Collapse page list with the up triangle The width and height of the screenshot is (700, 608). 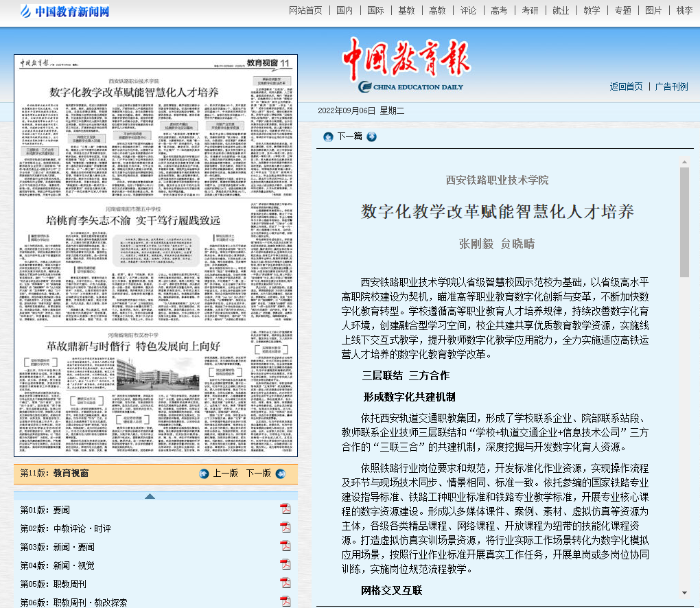pyautogui.click(x=150, y=496)
